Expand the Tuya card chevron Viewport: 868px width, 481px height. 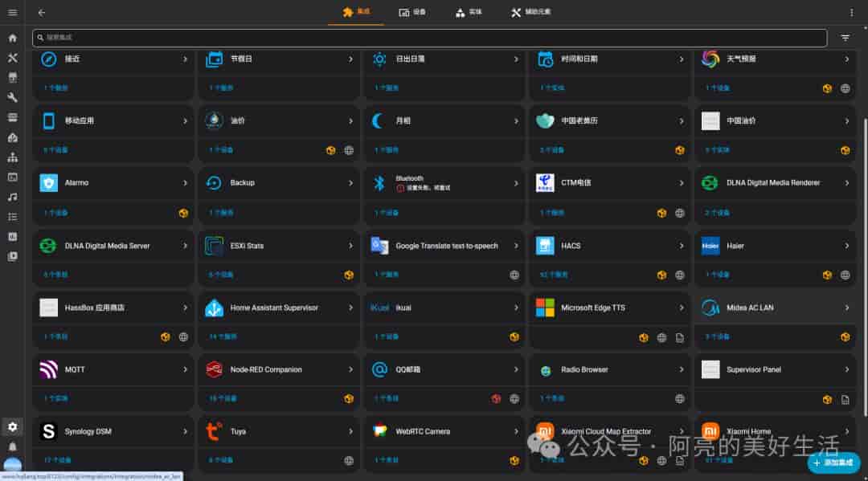350,431
